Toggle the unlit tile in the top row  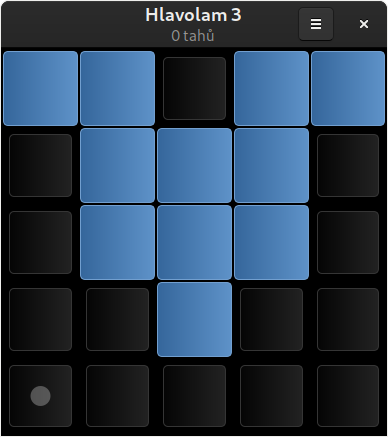click(x=194, y=88)
